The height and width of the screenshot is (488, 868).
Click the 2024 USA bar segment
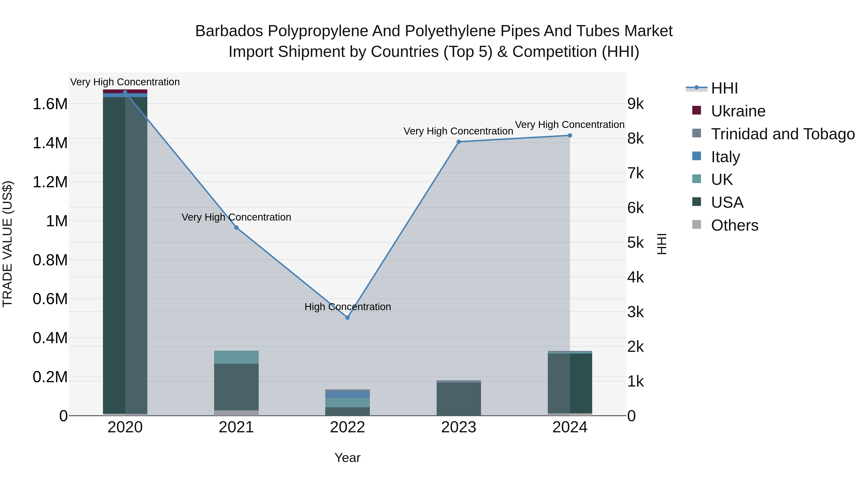coord(570,383)
